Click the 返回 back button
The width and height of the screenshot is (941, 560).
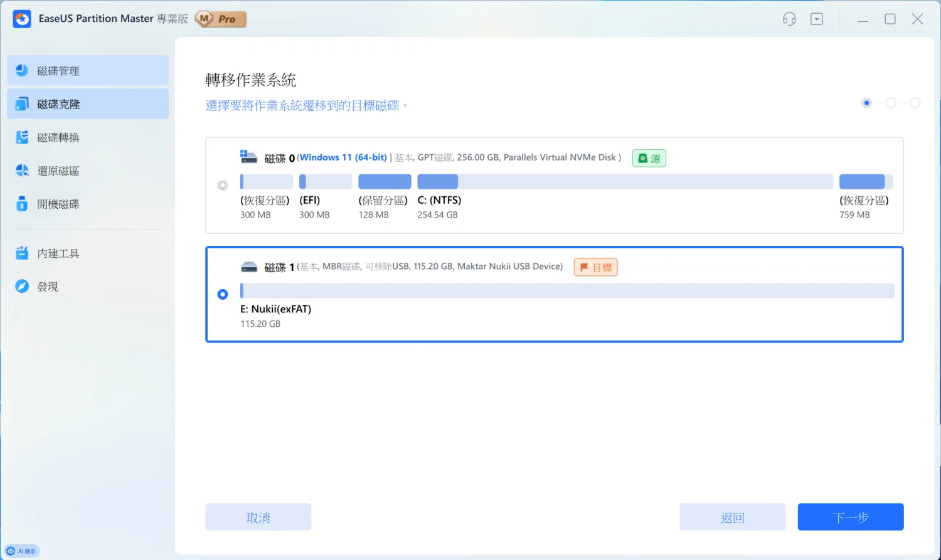point(732,517)
